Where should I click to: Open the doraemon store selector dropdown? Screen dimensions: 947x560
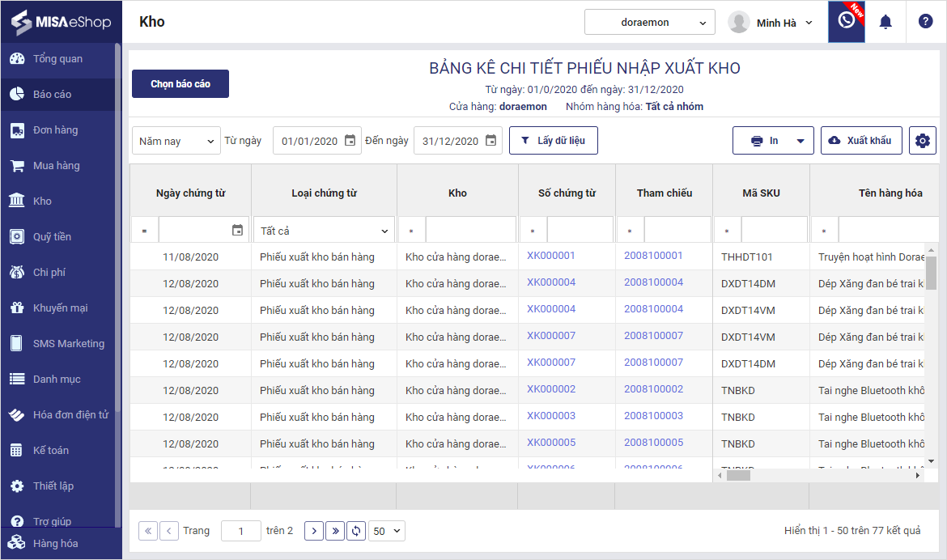click(x=649, y=23)
